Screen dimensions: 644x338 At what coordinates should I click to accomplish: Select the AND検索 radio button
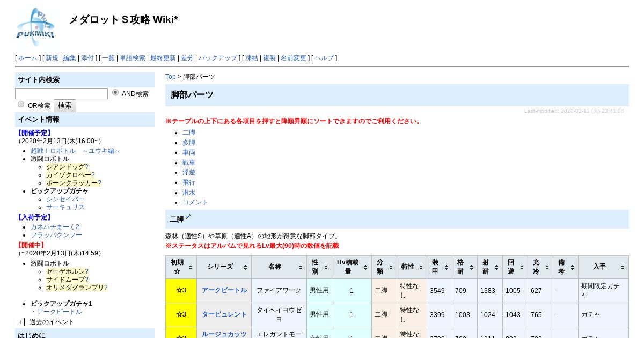tap(115, 93)
